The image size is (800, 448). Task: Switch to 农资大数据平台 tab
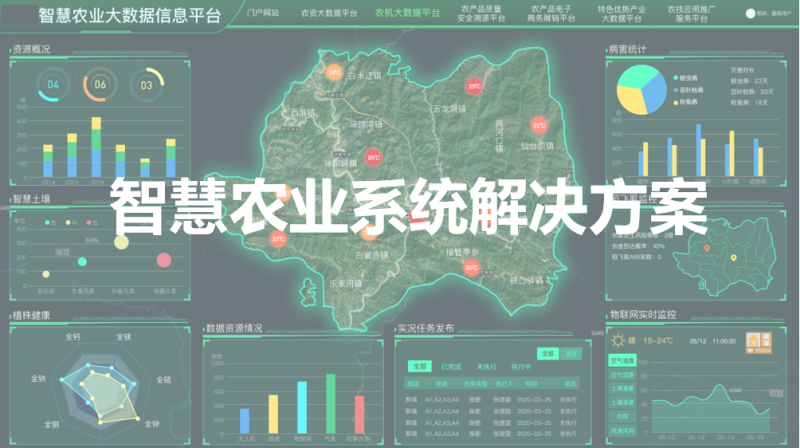click(x=328, y=14)
